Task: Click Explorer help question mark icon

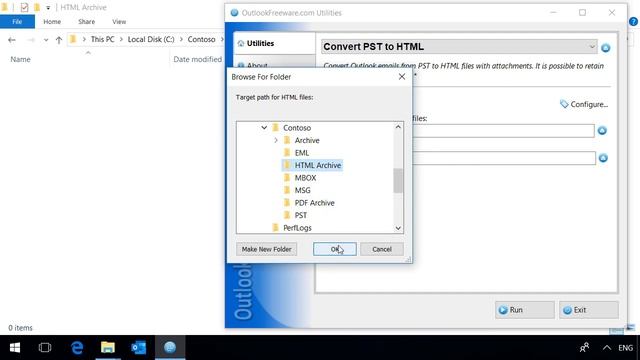Action: click(x=633, y=22)
